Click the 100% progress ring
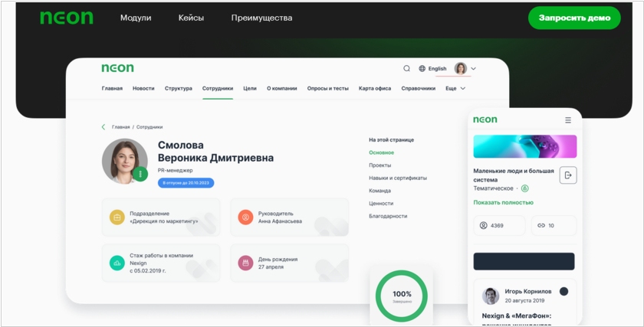Image resolution: width=644 pixels, height=327 pixels. [402, 296]
